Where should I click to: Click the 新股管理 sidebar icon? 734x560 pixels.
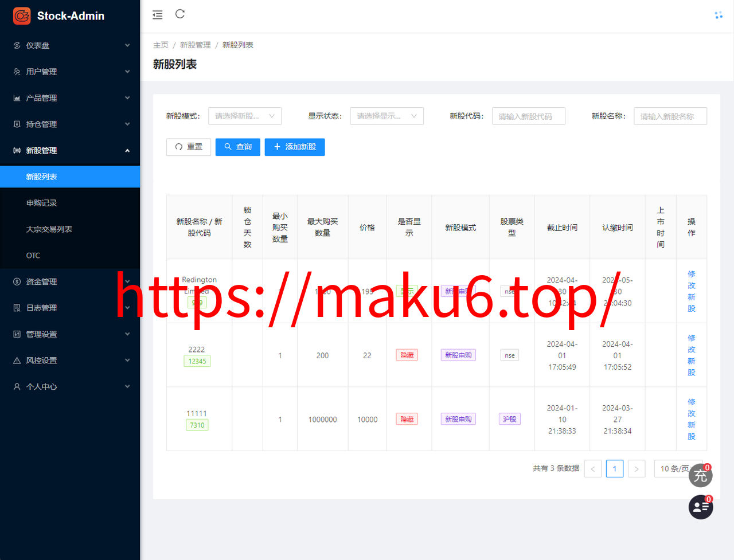(x=17, y=150)
